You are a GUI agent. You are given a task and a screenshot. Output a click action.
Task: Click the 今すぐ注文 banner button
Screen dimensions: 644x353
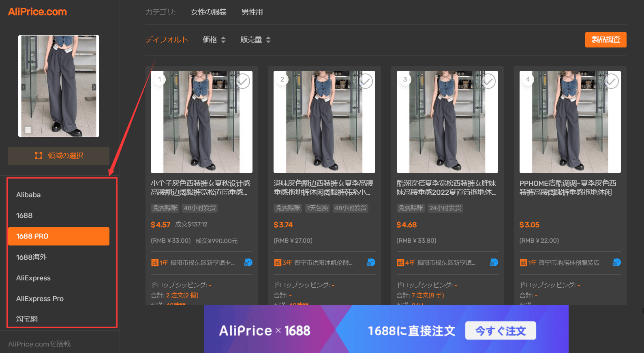501,331
